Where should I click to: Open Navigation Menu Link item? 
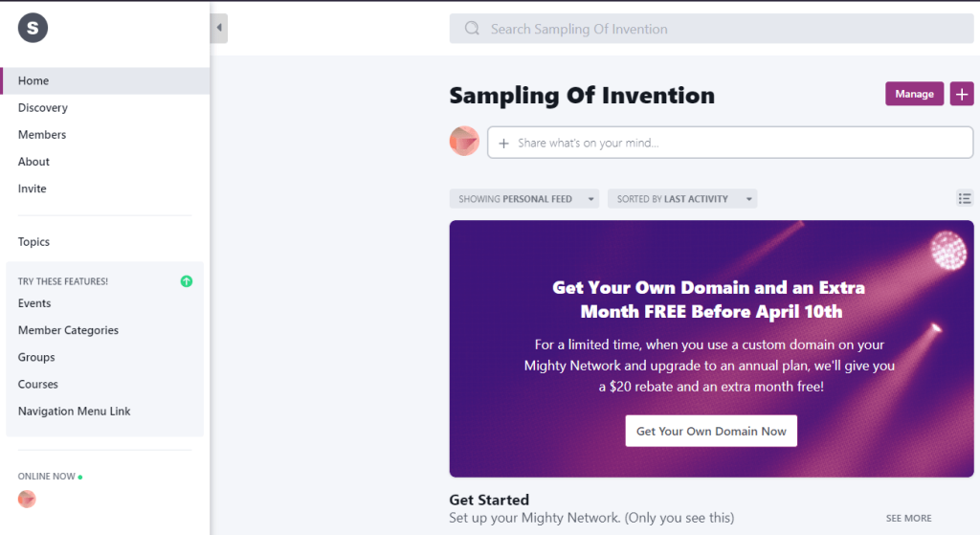75,412
